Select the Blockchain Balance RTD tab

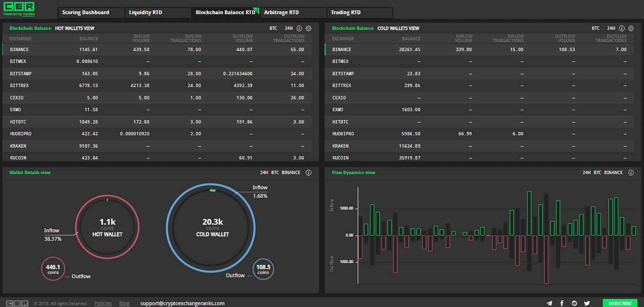point(226,13)
